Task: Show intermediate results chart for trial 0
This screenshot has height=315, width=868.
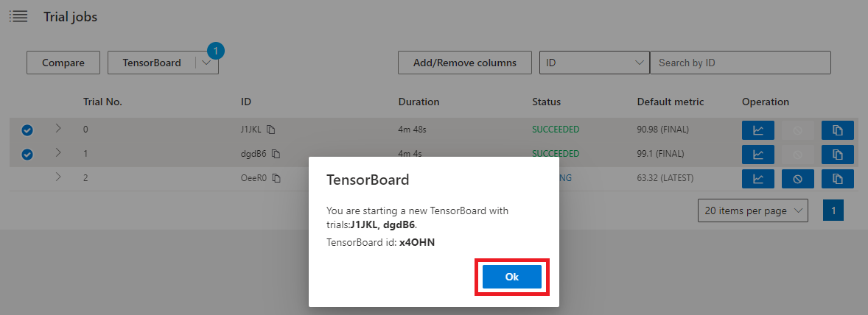Action: click(758, 130)
